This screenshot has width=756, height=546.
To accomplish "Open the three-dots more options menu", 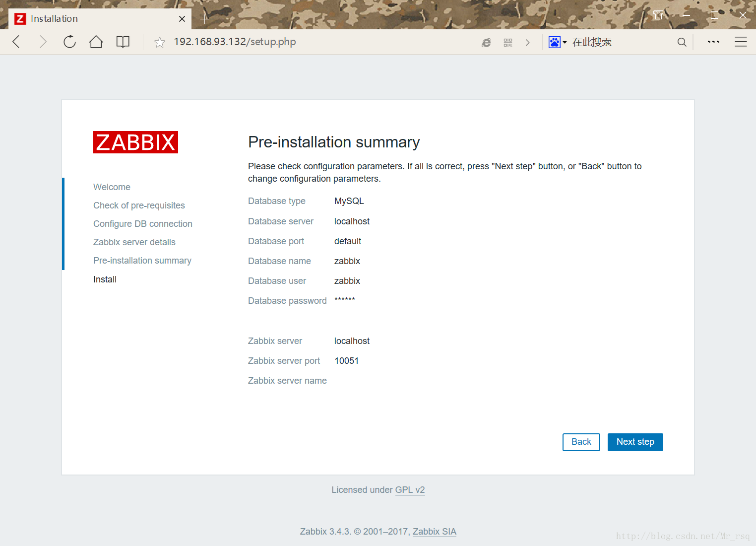I will pyautogui.click(x=713, y=42).
